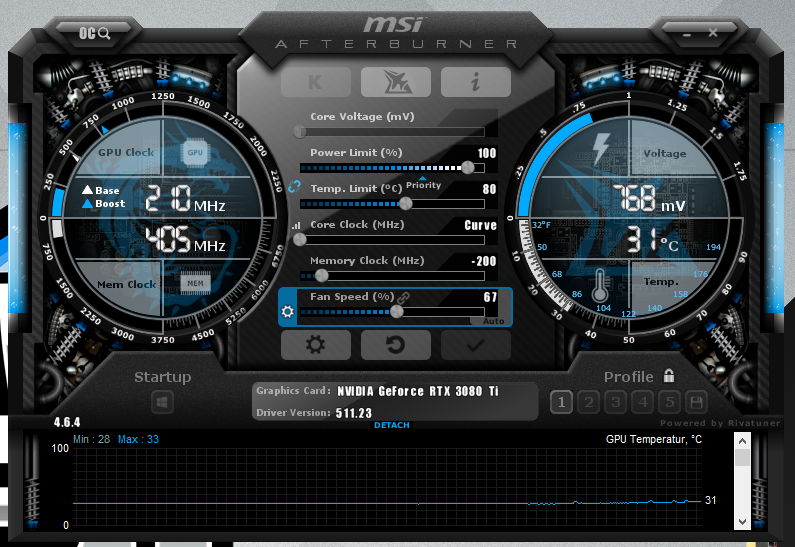The width and height of the screenshot is (795, 547).
Task: Open the OC Scanner tool
Action: pyautogui.click(x=94, y=33)
